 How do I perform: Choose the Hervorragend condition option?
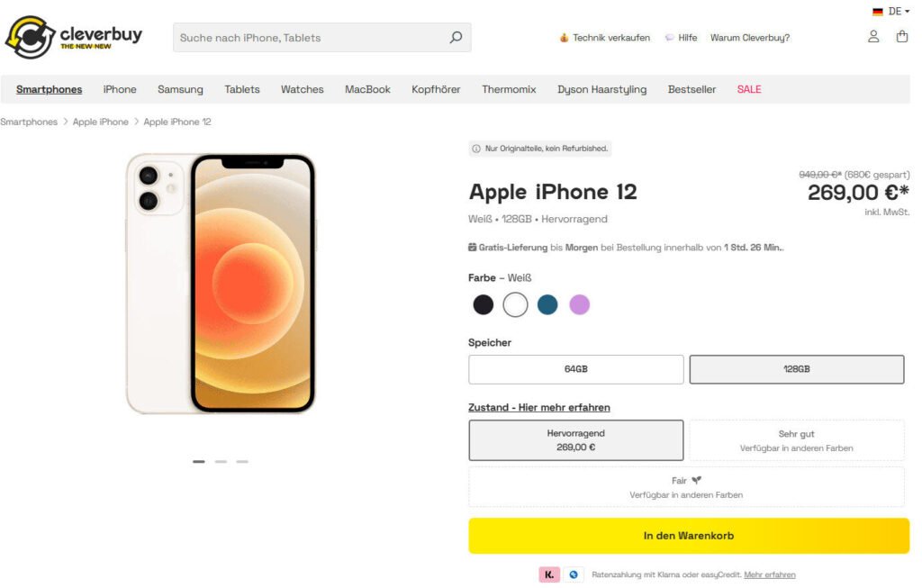tap(575, 439)
